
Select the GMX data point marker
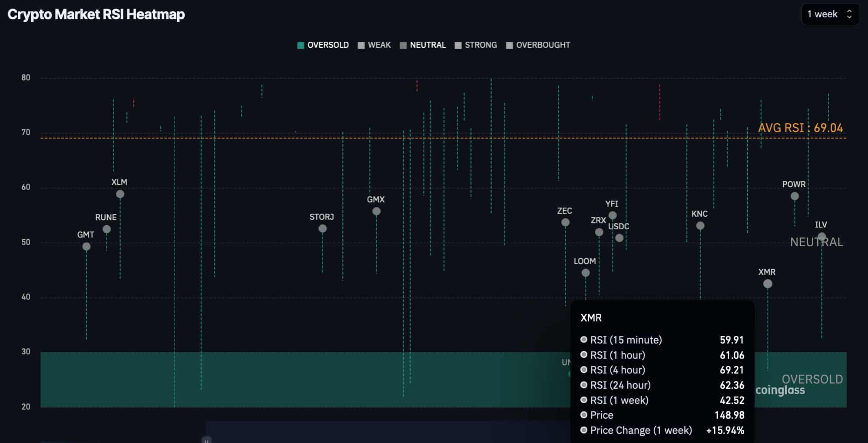[376, 211]
